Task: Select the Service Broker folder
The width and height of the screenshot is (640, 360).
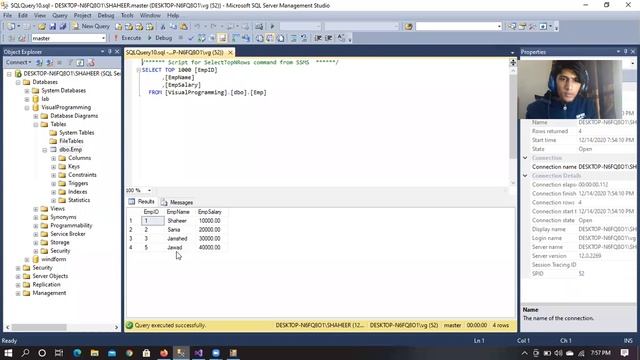Action: click(68, 234)
